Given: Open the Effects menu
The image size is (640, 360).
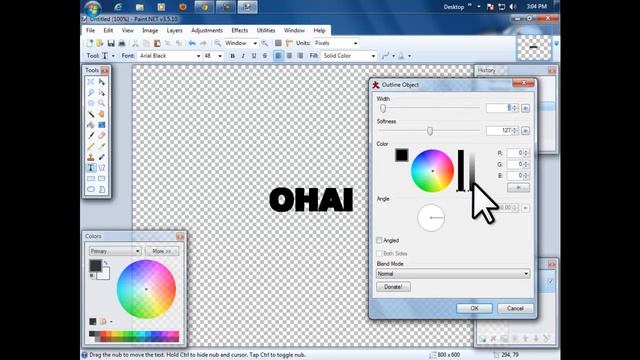Looking at the screenshot, I should (x=240, y=31).
